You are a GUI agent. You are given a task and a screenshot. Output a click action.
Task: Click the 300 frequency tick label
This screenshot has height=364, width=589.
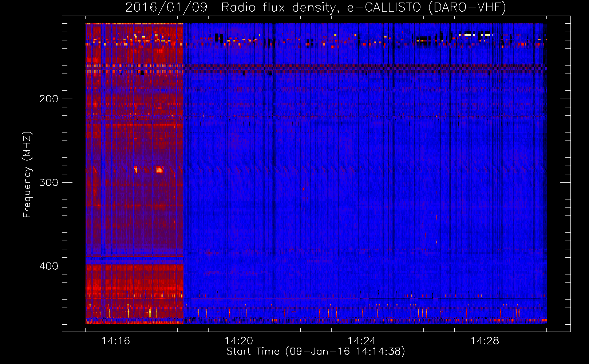[49, 182]
